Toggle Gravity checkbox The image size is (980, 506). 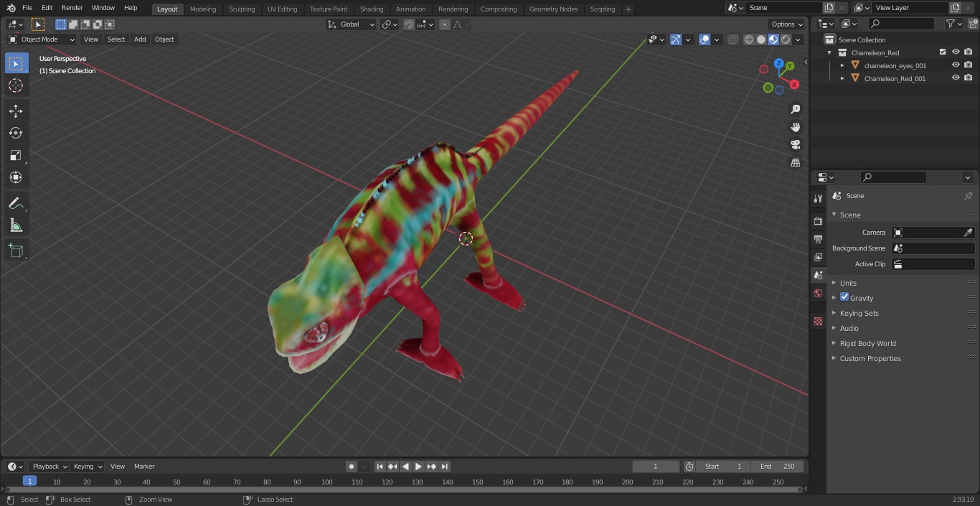[x=844, y=297]
